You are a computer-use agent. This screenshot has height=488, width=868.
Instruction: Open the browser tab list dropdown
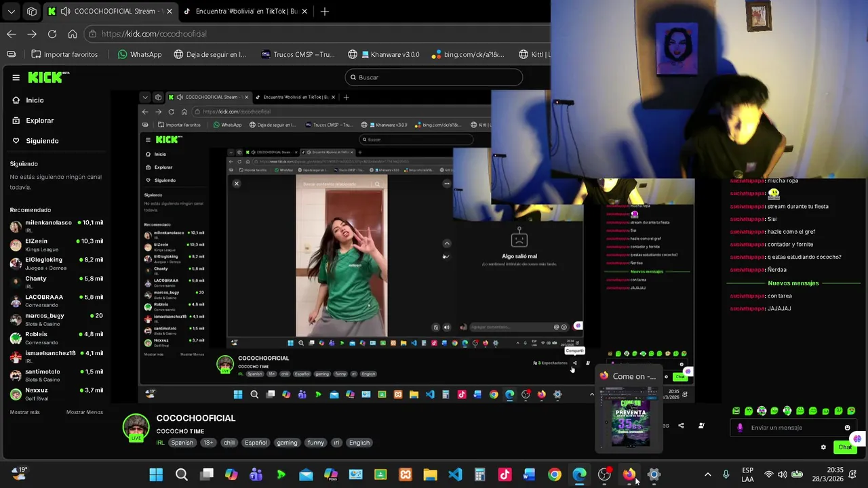12,12
